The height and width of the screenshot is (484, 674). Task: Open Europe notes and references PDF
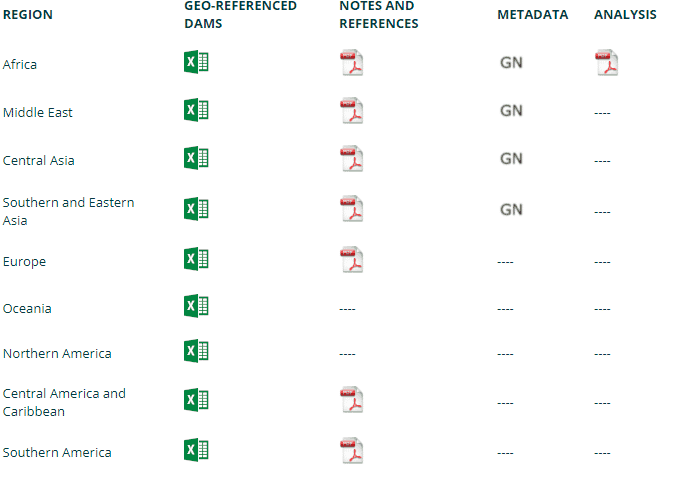tap(352, 260)
